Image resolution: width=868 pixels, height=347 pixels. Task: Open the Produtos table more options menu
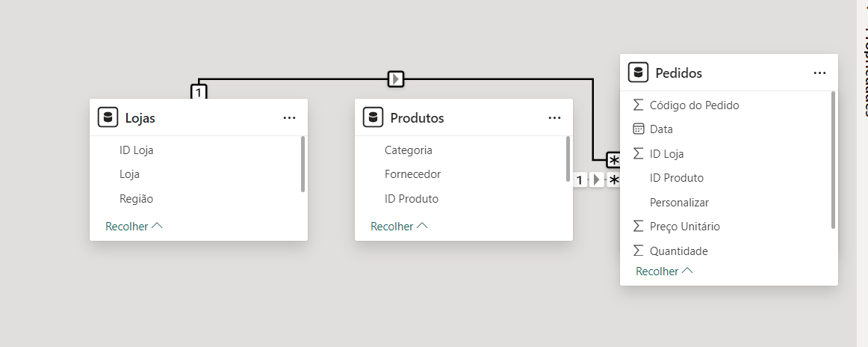(x=554, y=118)
